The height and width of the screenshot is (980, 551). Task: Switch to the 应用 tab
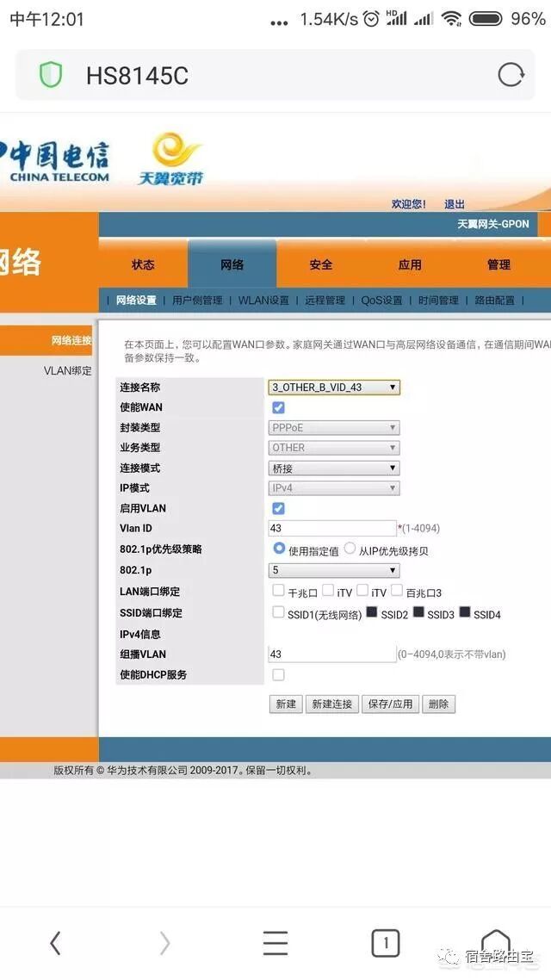point(410,264)
